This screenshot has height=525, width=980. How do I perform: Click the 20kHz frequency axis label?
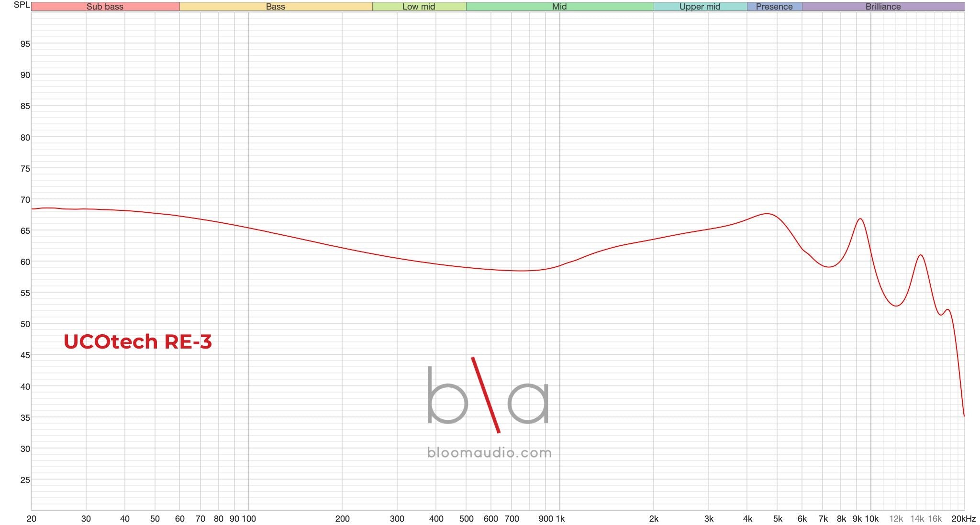[964, 519]
